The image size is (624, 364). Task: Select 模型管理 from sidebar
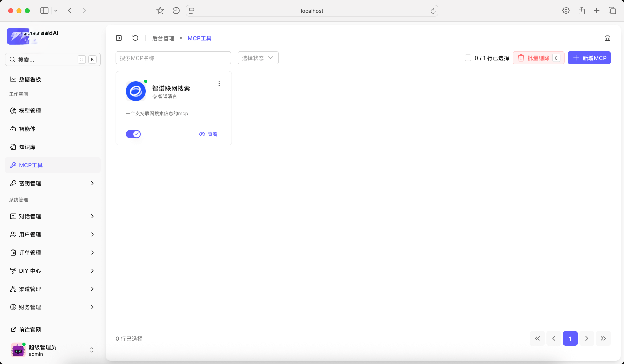coord(30,111)
